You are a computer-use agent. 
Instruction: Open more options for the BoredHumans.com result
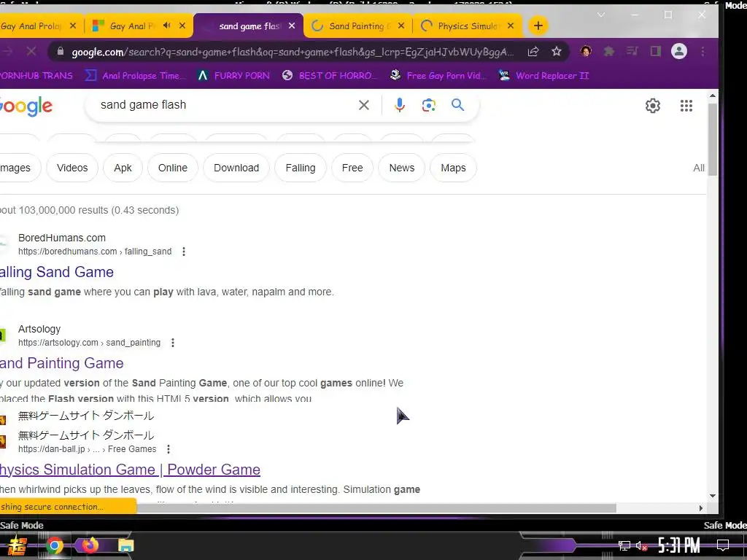coord(184,252)
